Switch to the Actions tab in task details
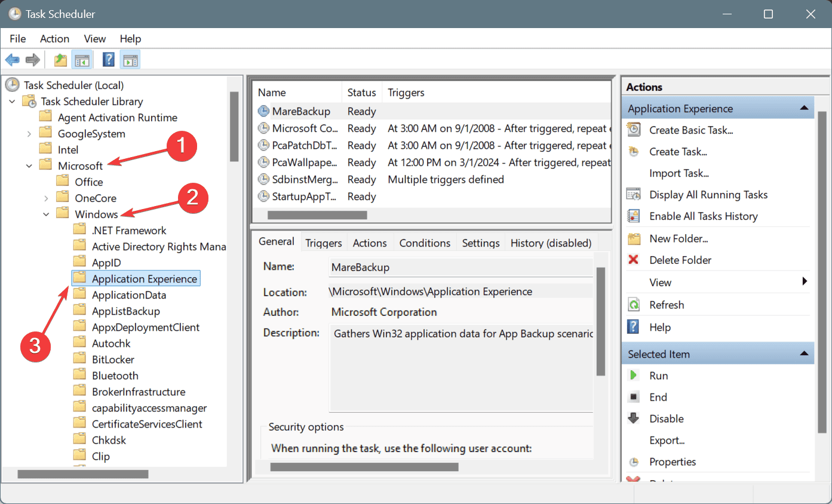 370,243
